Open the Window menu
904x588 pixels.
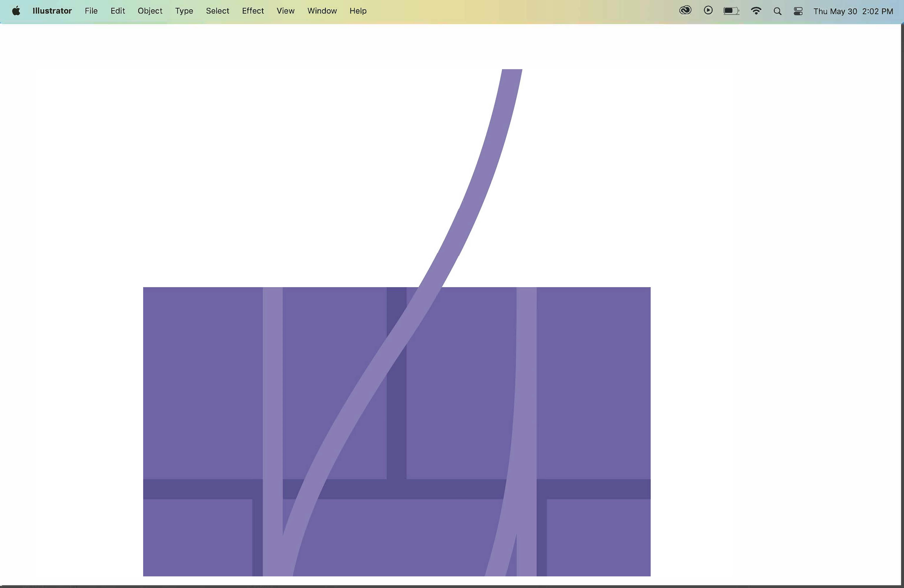point(322,11)
